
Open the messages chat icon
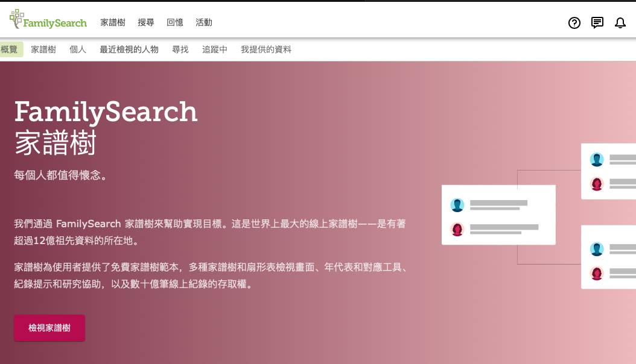[x=597, y=23]
